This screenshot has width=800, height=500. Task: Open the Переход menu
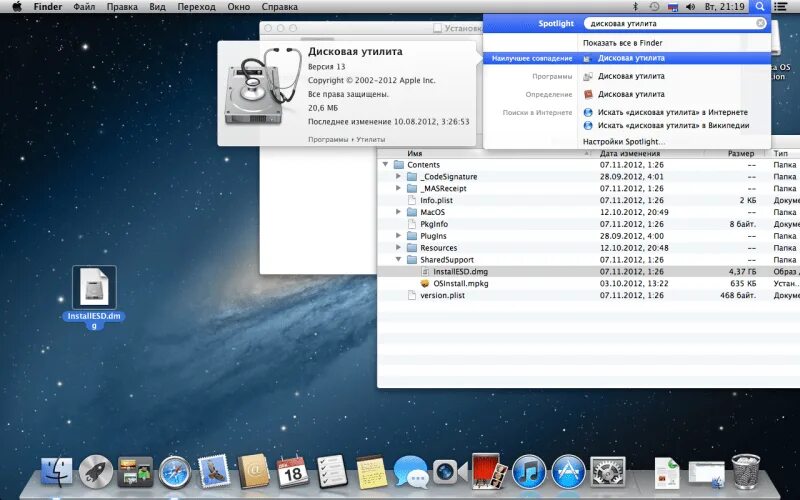tap(196, 7)
